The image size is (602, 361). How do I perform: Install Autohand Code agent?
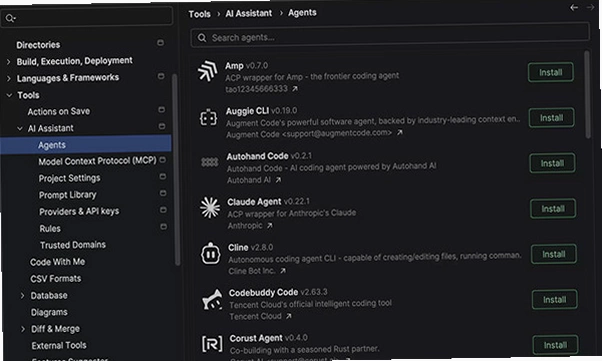click(x=552, y=163)
